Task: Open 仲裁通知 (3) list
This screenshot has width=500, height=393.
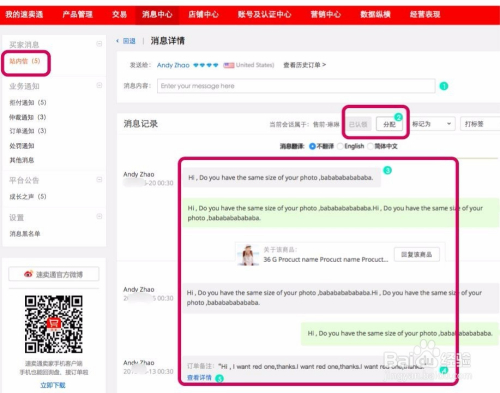Action: coord(28,117)
